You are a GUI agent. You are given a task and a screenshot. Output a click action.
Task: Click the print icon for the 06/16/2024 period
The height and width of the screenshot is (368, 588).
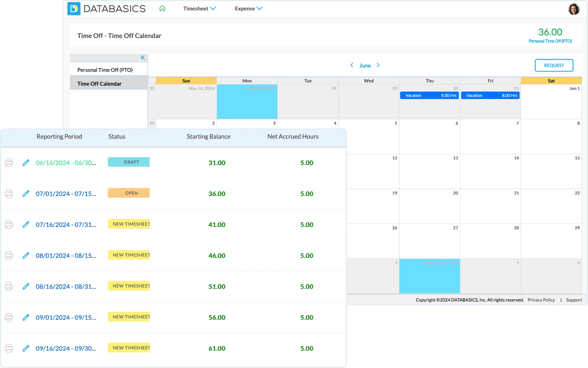coord(9,163)
